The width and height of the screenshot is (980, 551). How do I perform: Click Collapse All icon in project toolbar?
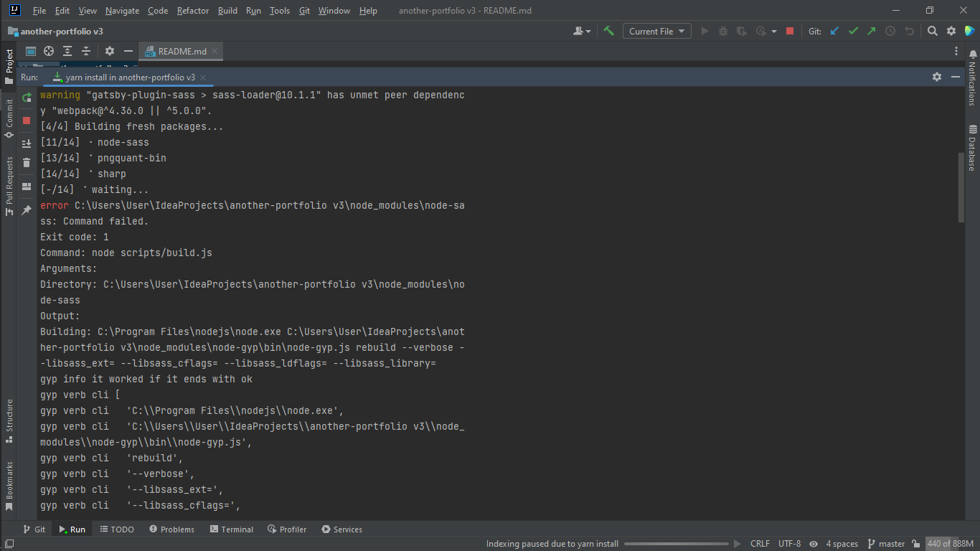(86, 51)
